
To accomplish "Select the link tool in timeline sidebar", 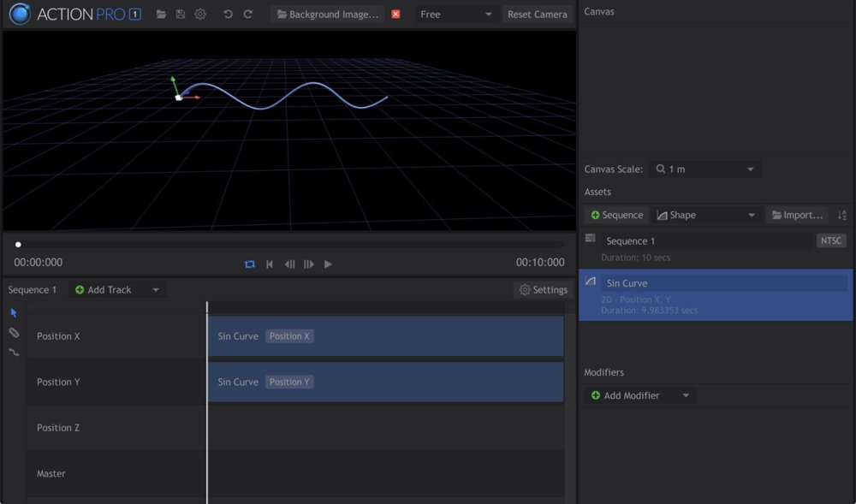I will click(x=14, y=333).
